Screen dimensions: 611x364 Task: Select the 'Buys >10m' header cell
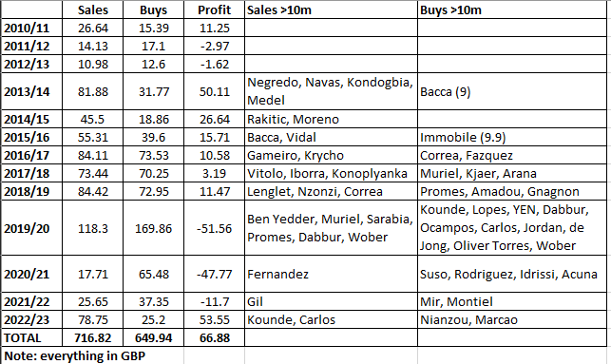pyautogui.click(x=512, y=10)
